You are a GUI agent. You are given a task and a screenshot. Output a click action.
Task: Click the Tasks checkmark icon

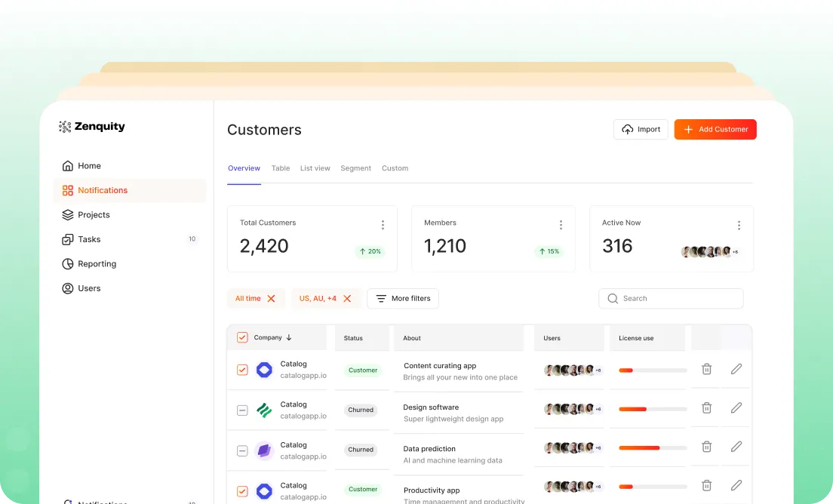coord(67,239)
